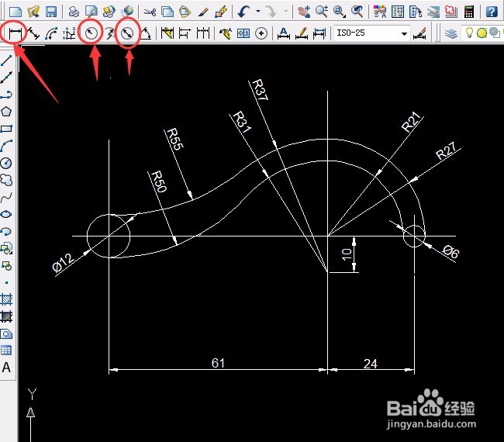Toggle layer freeze with the sun icon
This screenshot has height=442, width=504.
click(x=482, y=33)
